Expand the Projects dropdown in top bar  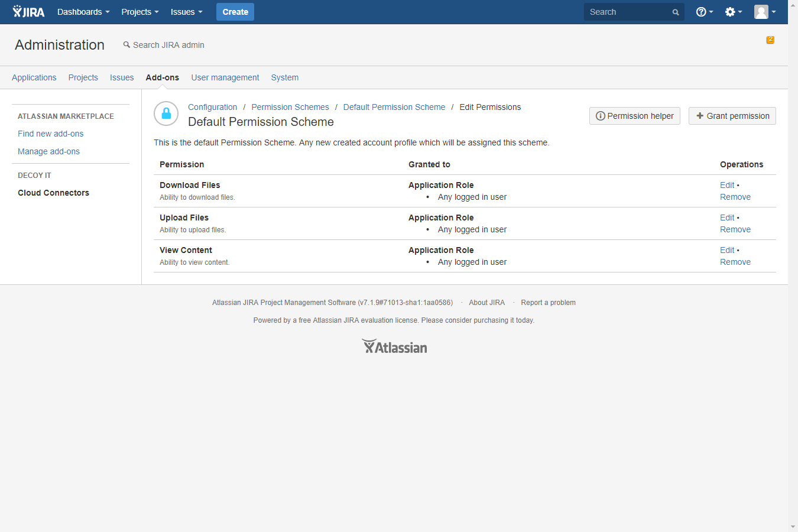[140, 12]
